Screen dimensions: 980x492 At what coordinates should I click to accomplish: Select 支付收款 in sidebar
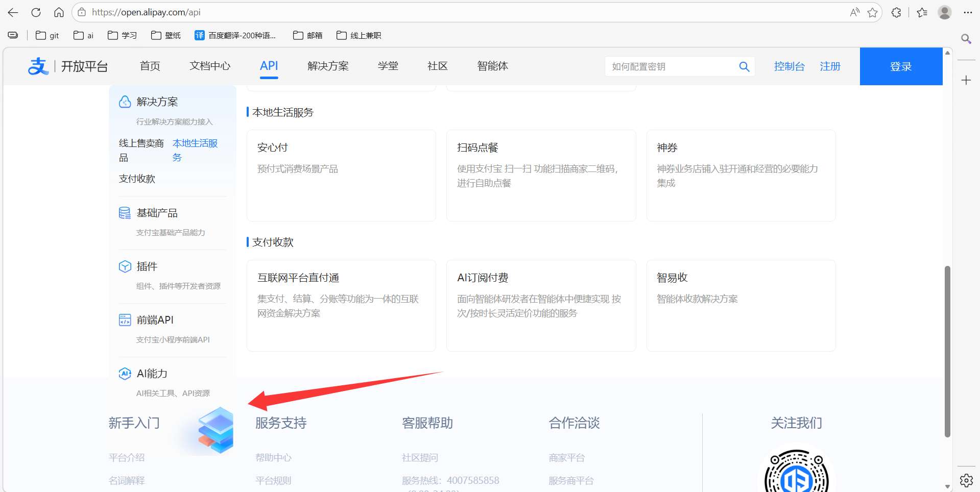click(x=137, y=179)
